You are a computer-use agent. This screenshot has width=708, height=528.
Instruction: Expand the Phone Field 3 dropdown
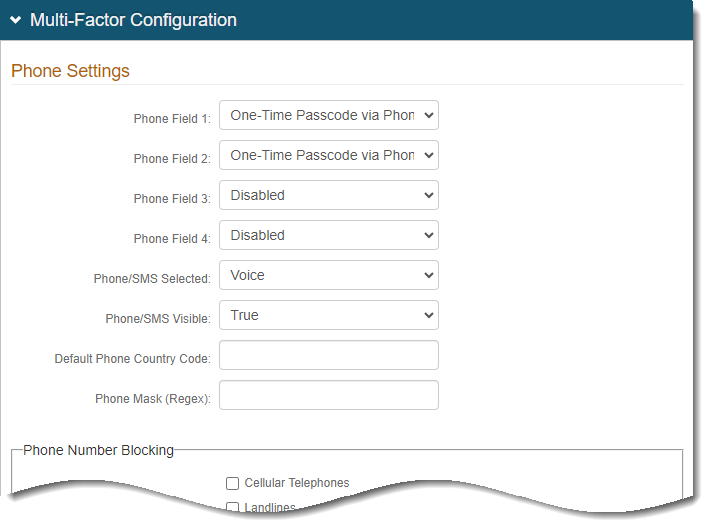pos(328,196)
